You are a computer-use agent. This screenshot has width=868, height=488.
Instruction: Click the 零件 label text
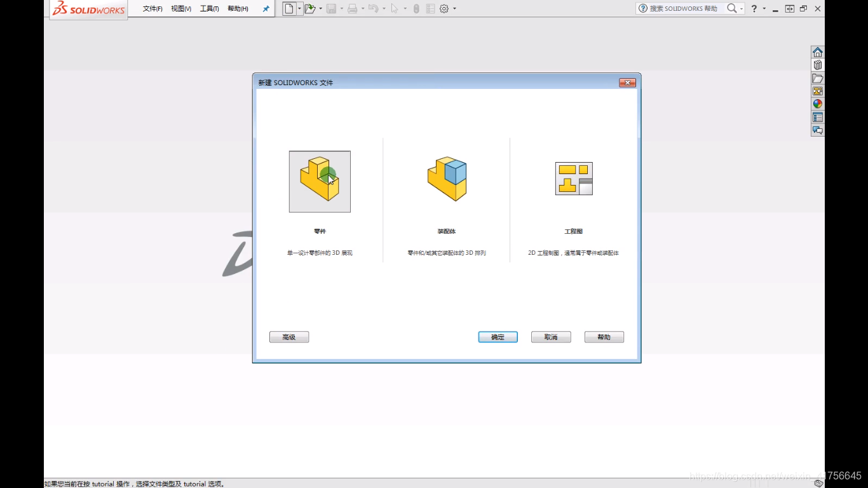320,231
